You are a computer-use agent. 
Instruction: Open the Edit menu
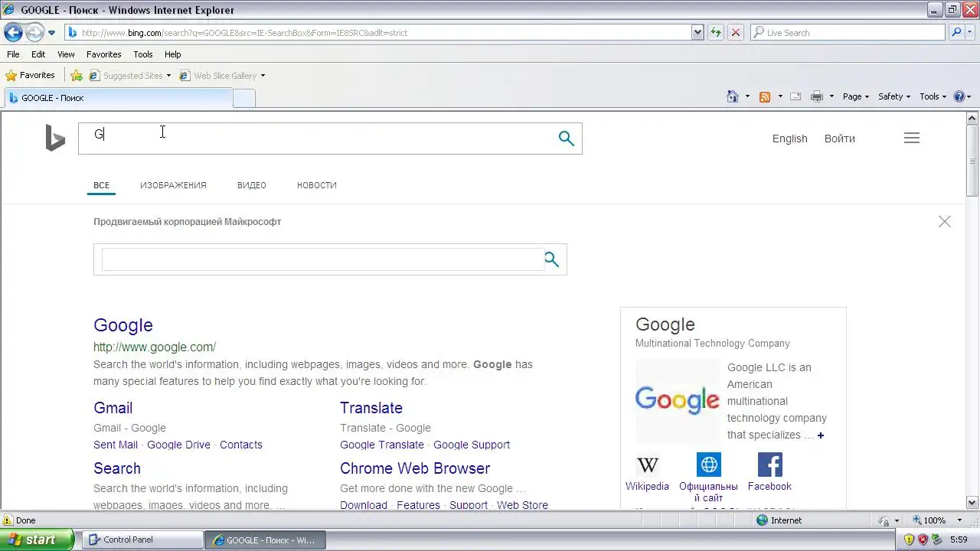[38, 54]
